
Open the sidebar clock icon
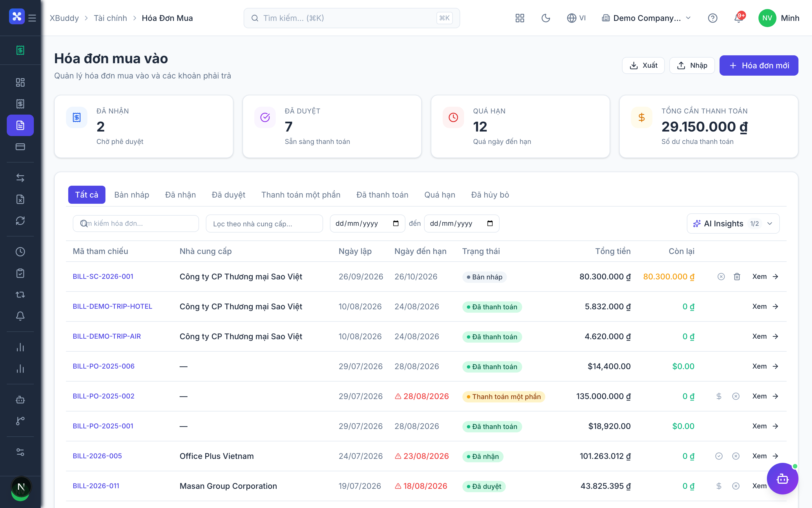point(20,252)
